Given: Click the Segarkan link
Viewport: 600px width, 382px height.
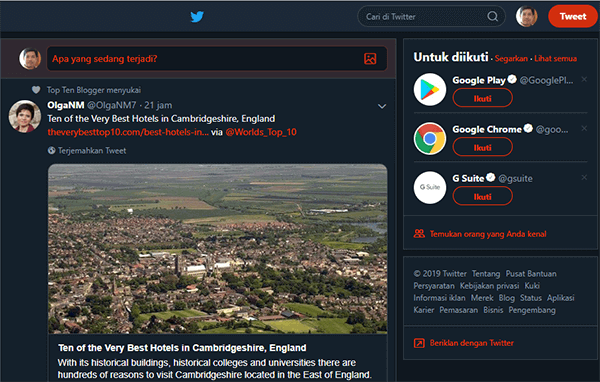Looking at the screenshot, I should pos(511,59).
